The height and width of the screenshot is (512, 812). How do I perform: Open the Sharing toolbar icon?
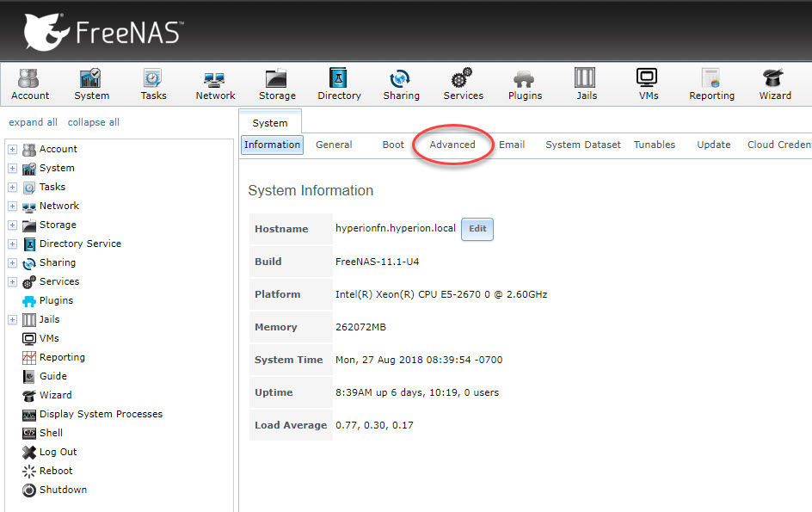(401, 84)
